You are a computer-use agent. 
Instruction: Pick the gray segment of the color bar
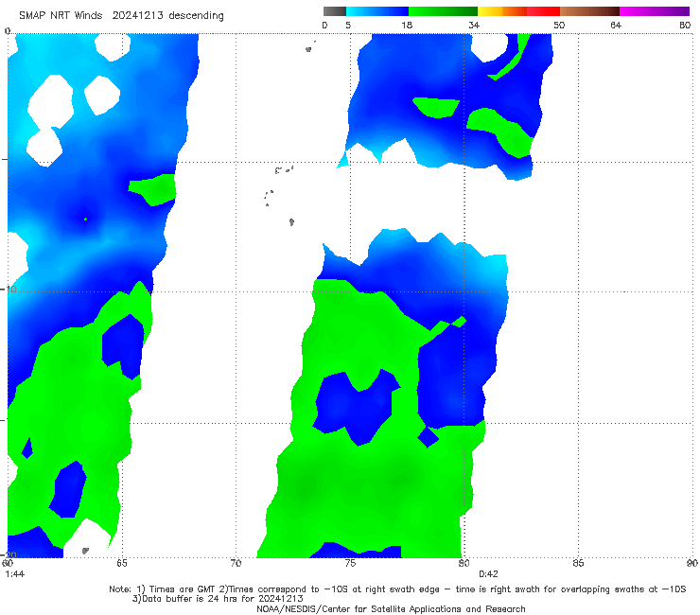pyautogui.click(x=335, y=11)
